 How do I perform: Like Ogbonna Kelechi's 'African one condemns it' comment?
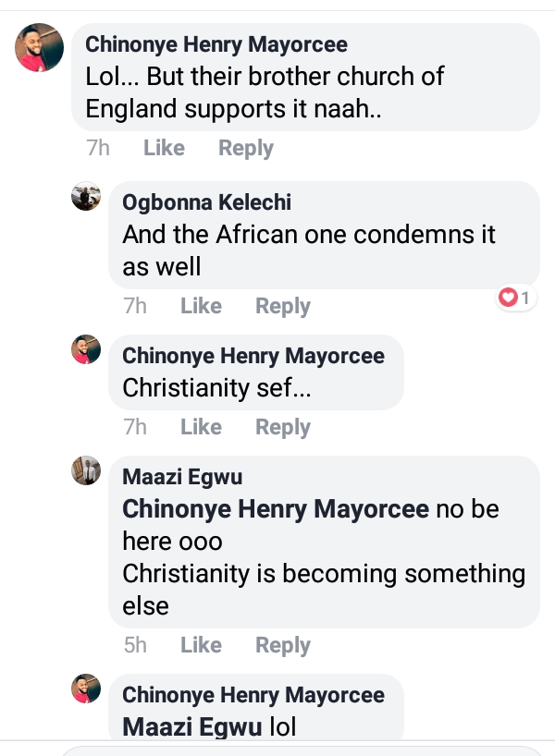201,306
